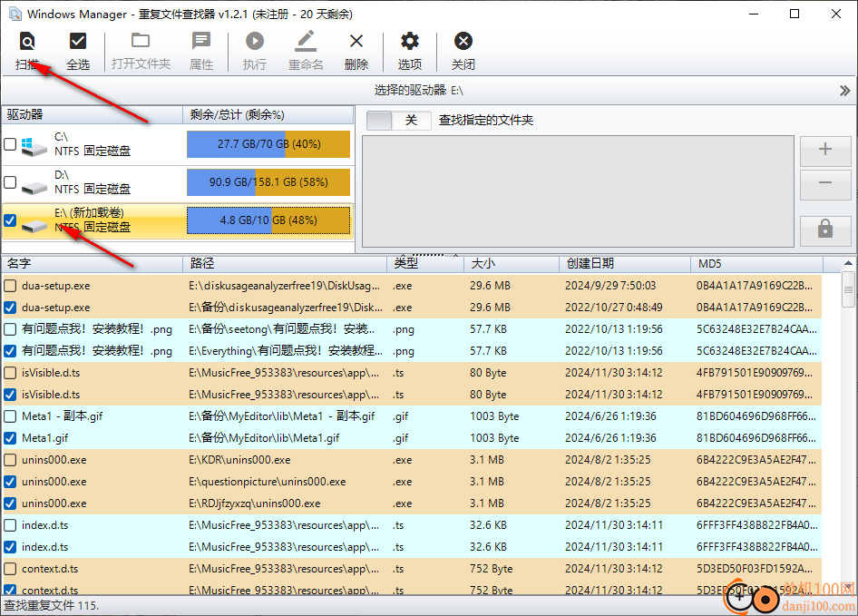
Task: Sort by 名字 column header
Action: (x=92, y=264)
